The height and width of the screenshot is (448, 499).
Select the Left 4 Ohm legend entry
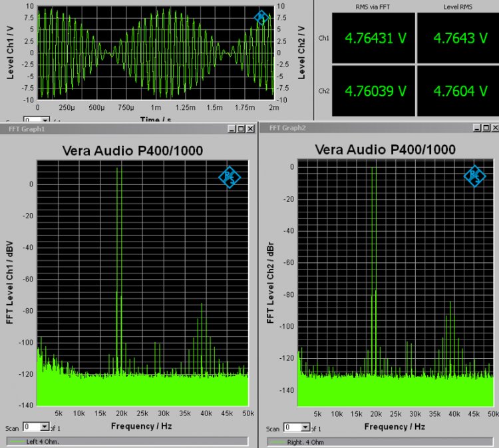coord(127,441)
